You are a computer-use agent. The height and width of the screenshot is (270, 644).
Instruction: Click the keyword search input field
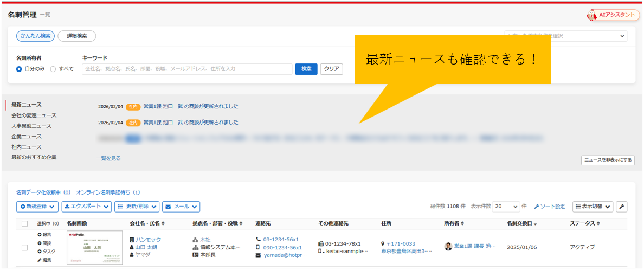click(186, 69)
